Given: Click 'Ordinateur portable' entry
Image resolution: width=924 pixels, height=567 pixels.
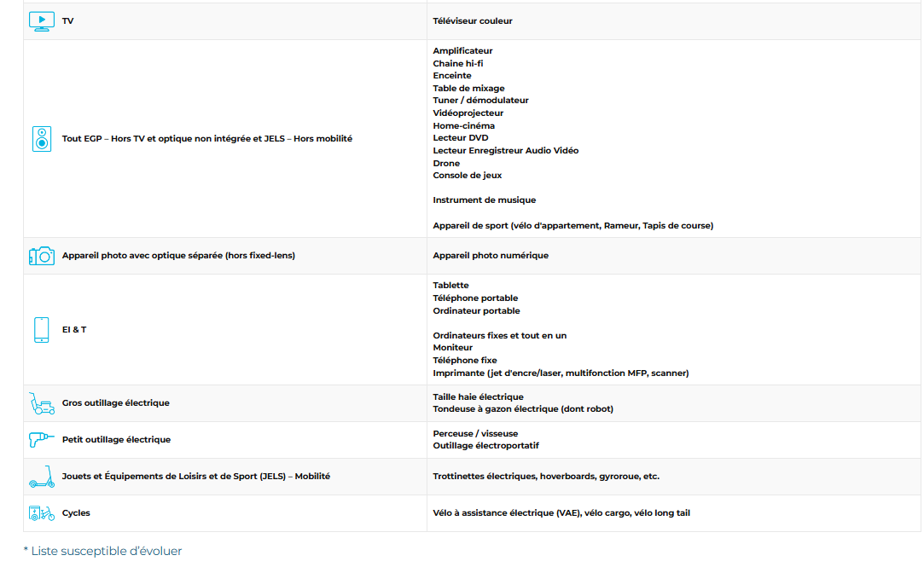Looking at the screenshot, I should click(476, 311).
